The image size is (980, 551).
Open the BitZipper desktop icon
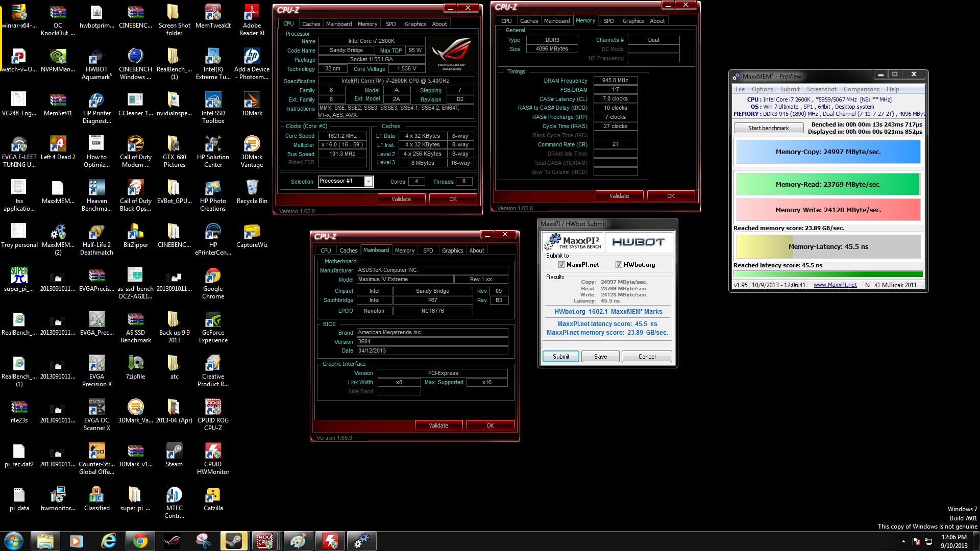pos(135,236)
